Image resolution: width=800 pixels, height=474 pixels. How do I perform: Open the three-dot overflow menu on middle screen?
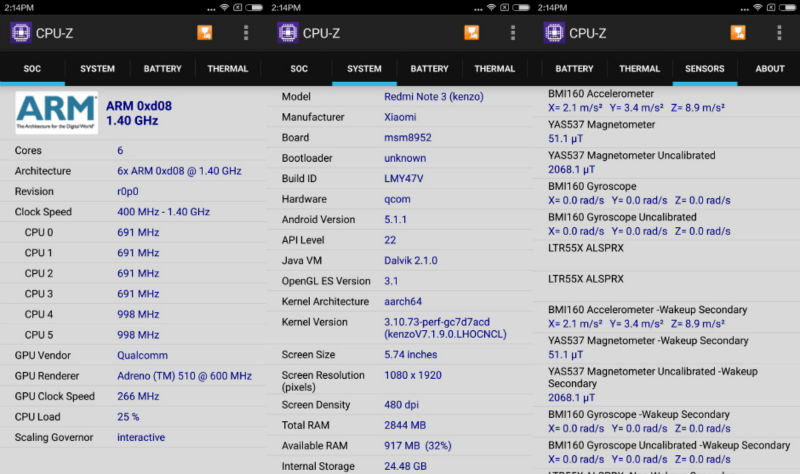point(513,33)
